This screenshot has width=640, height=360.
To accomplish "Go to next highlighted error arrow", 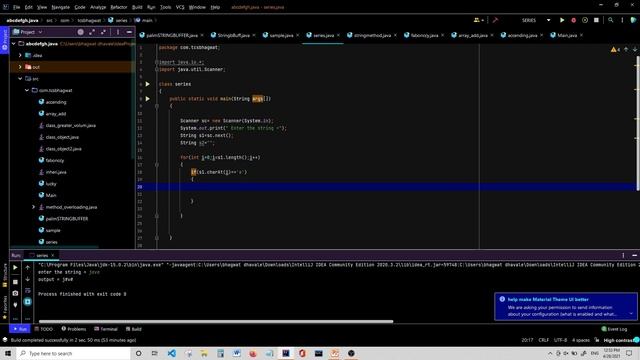I will 635,49.
